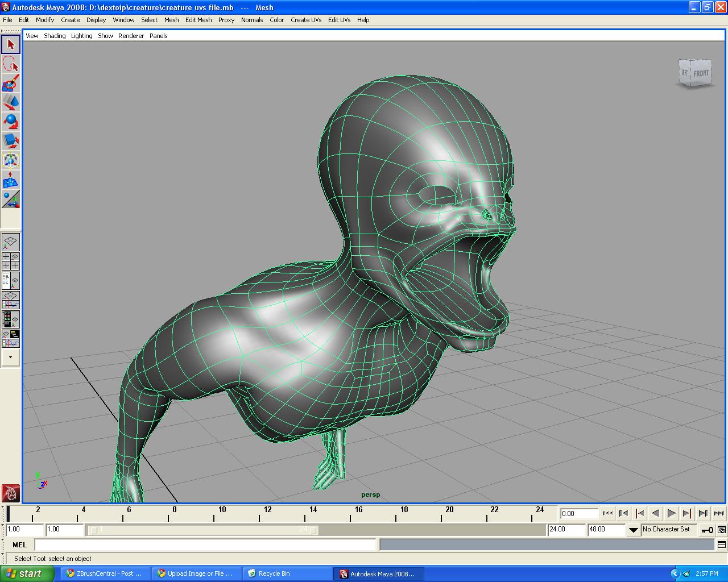Open the Proxy menu
The width and height of the screenshot is (728, 582).
pyautogui.click(x=226, y=20)
